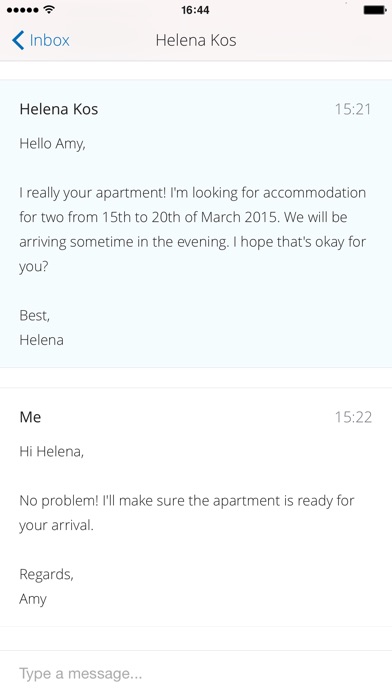The image size is (392, 696).
Task: Go back to Inbox
Action: [40, 40]
